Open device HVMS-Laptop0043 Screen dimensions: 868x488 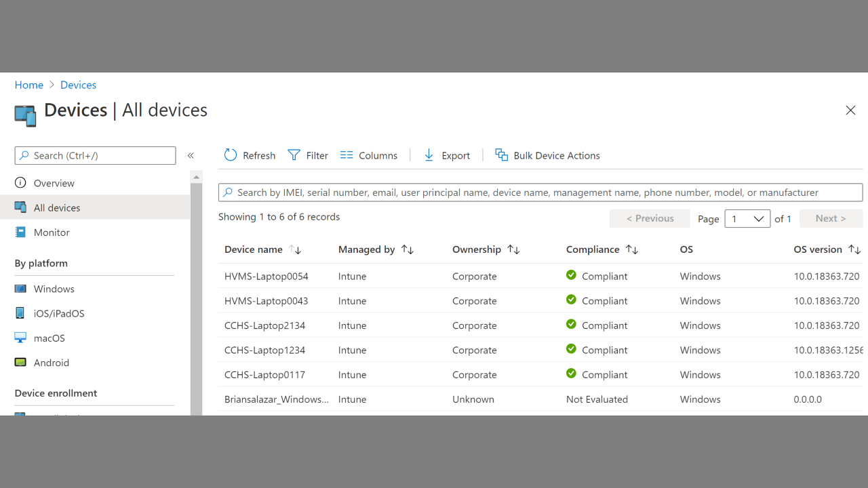point(267,300)
